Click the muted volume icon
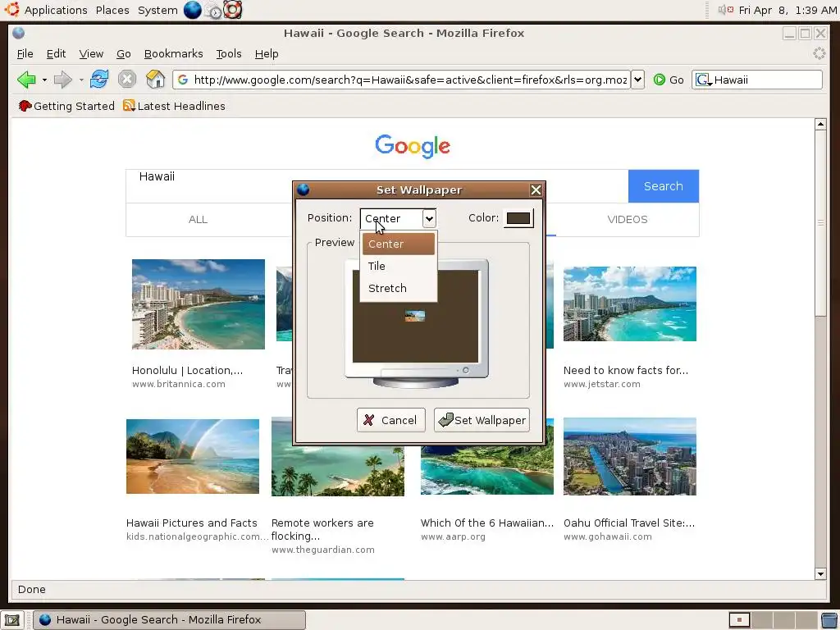 pos(725,10)
